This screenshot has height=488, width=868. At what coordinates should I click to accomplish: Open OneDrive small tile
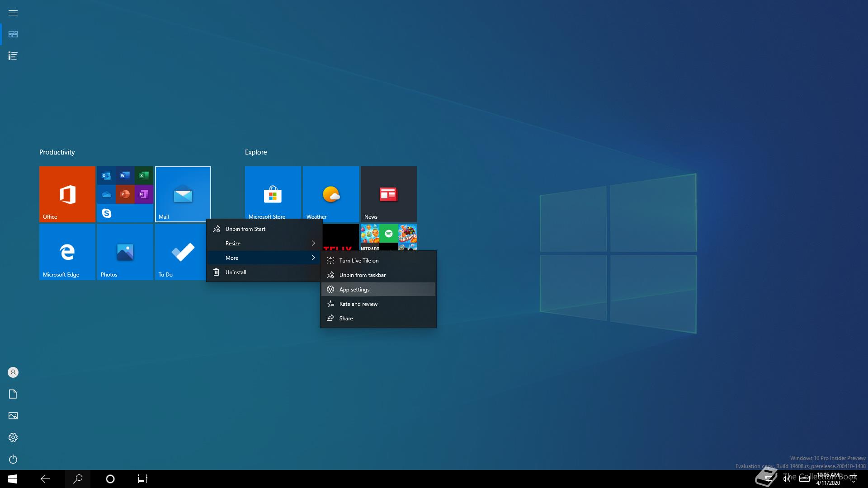pos(106,194)
